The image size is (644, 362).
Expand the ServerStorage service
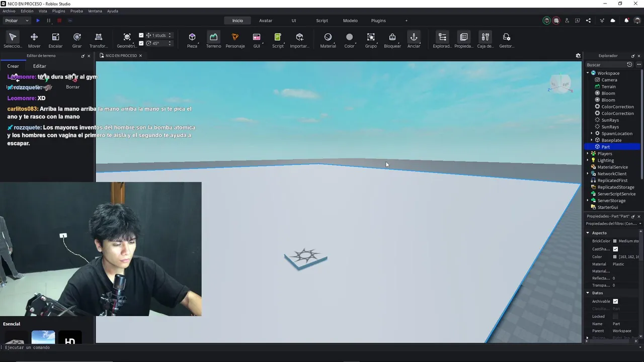(x=588, y=201)
